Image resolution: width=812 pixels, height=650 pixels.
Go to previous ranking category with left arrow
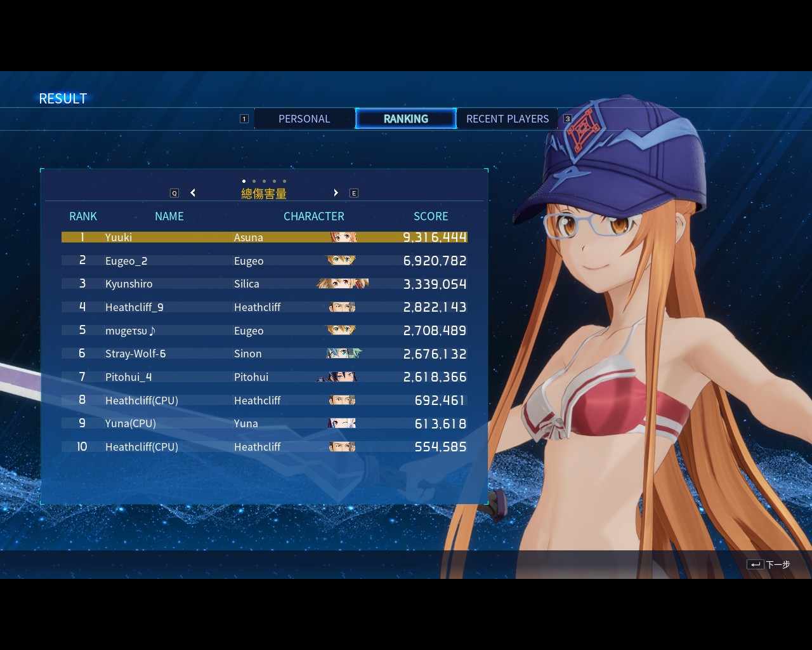[x=193, y=193]
